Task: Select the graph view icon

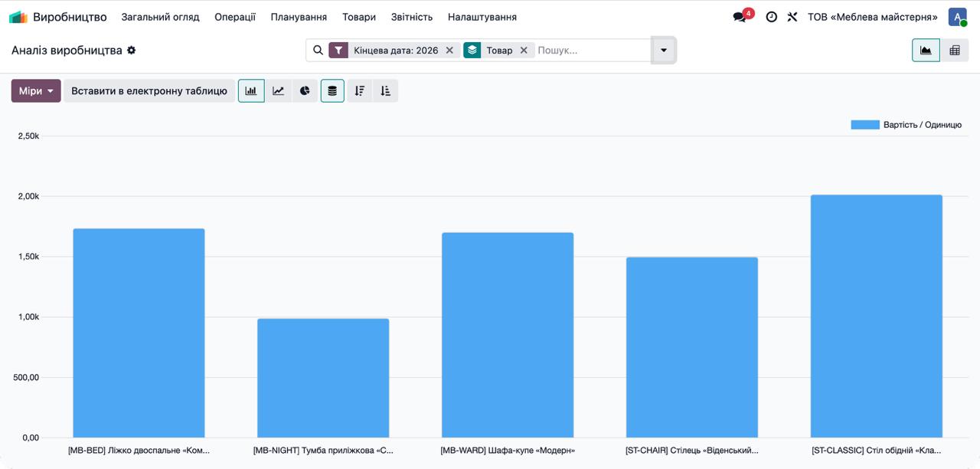Action: click(926, 50)
